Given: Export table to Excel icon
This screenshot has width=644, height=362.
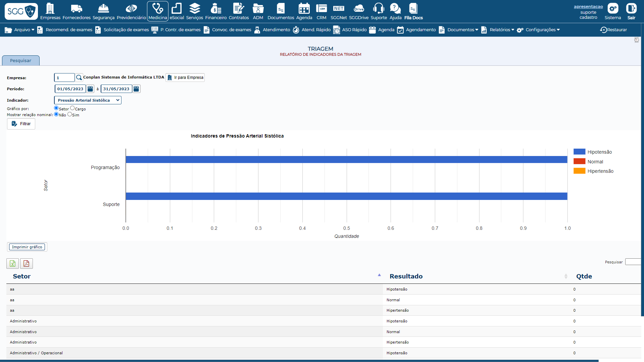Looking at the screenshot, I should point(12,264).
